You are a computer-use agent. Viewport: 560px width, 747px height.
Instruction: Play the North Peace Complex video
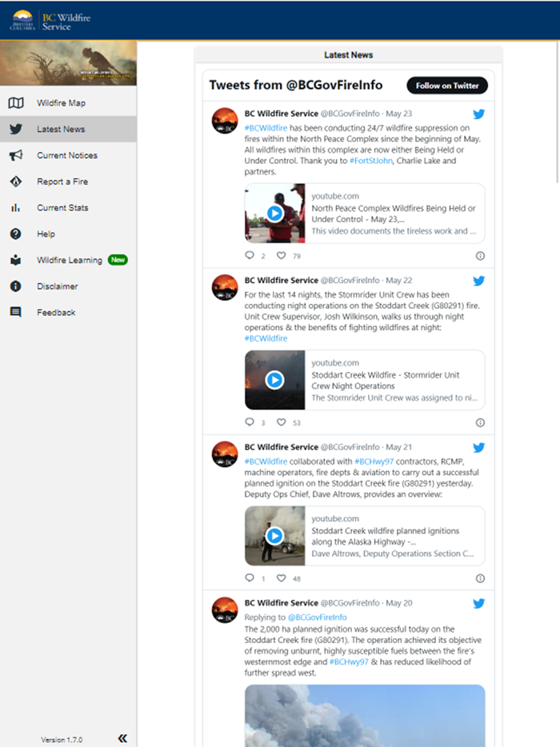[274, 213]
